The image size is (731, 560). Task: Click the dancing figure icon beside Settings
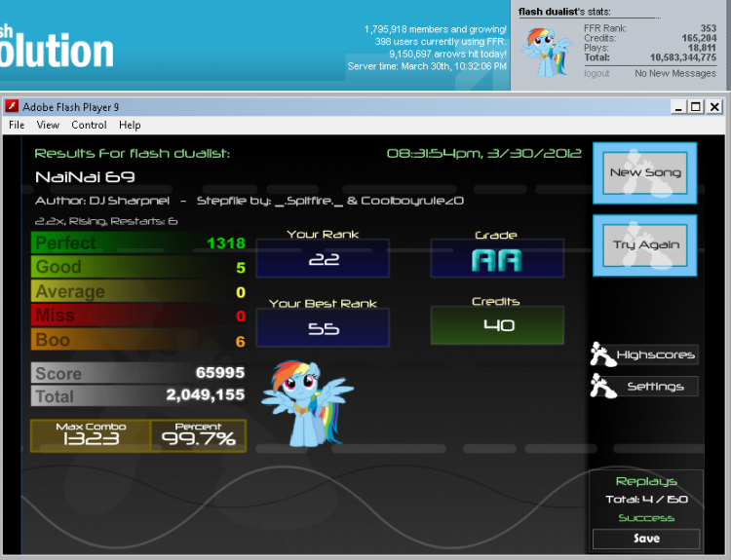[x=602, y=386]
